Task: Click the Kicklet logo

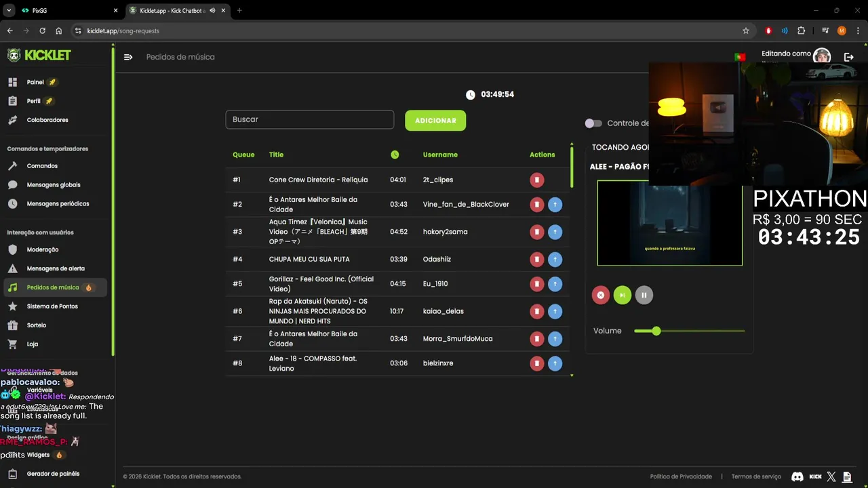Action: (x=39, y=56)
